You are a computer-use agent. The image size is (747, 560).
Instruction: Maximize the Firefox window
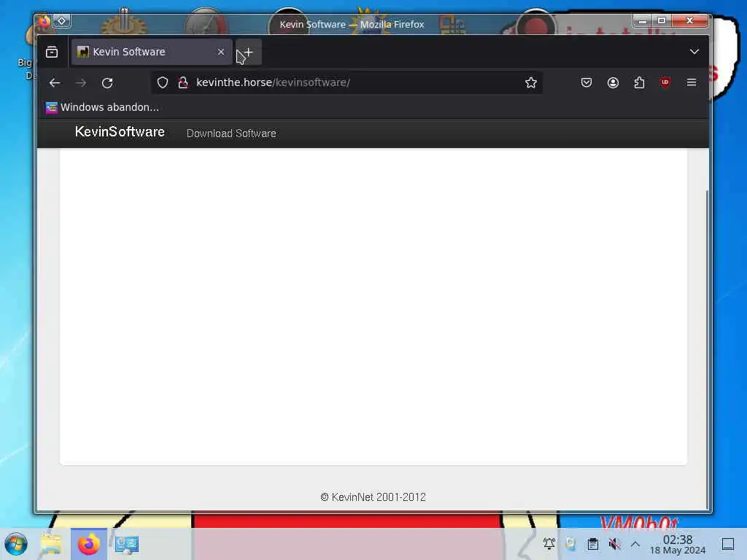click(662, 20)
